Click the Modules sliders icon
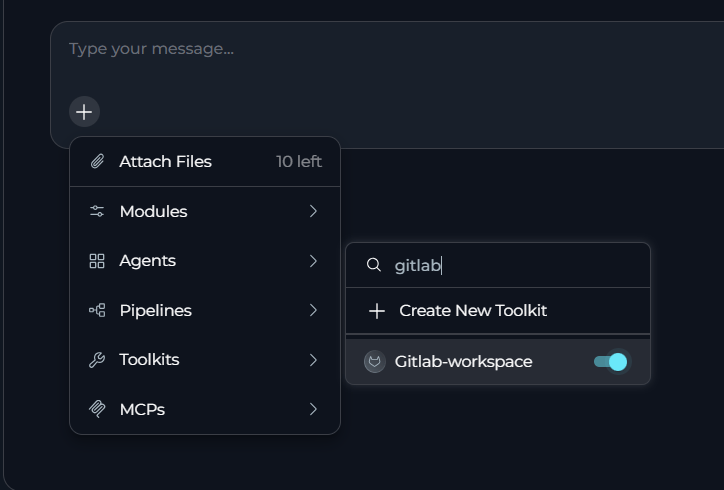The height and width of the screenshot is (490, 724). 97,211
